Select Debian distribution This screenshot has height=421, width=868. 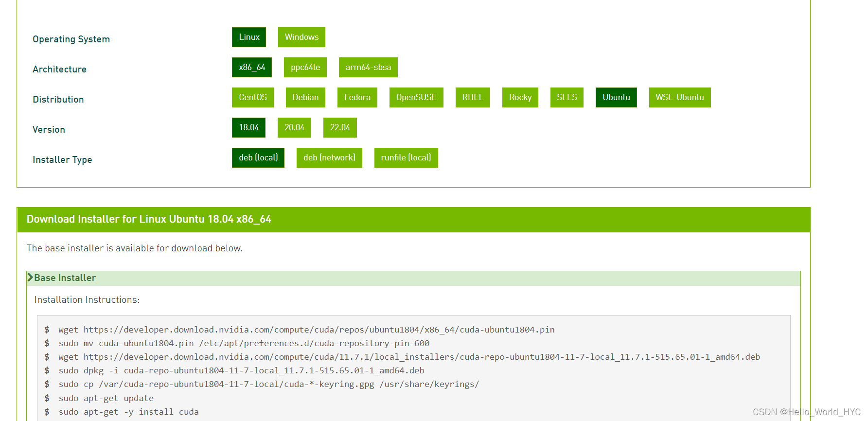pyautogui.click(x=305, y=97)
